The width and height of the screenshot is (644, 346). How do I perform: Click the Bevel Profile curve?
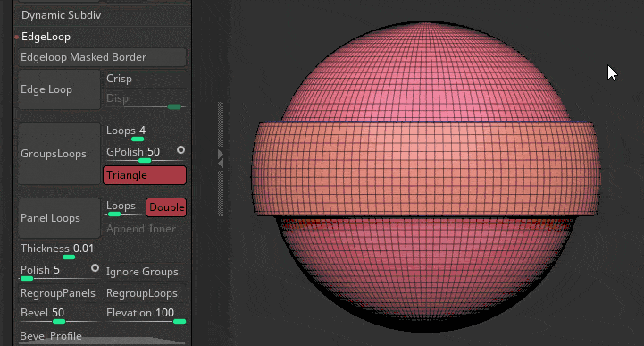(x=103, y=338)
